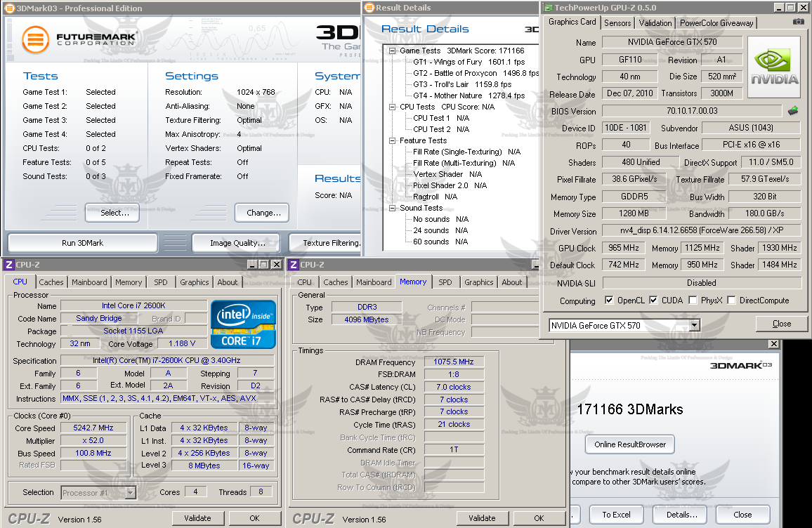Click the Change... settings button
Image resolution: width=812 pixels, height=528 pixels.
click(x=262, y=213)
